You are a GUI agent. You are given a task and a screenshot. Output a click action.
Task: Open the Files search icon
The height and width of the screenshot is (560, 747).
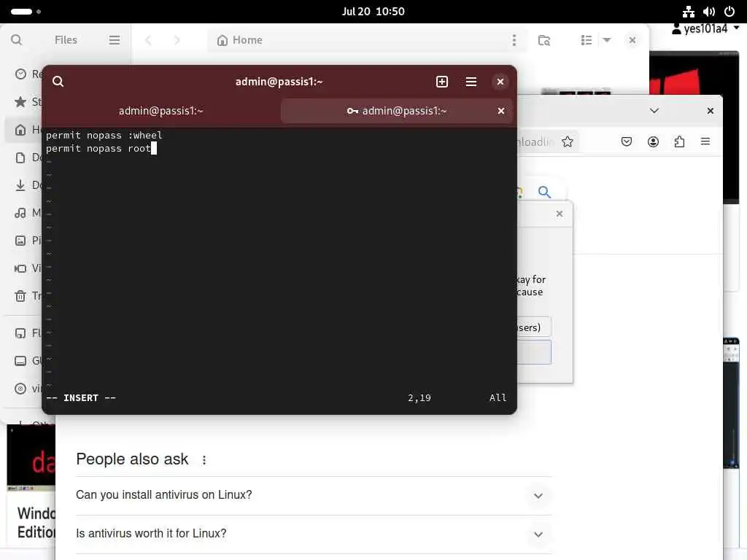[x=16, y=40]
